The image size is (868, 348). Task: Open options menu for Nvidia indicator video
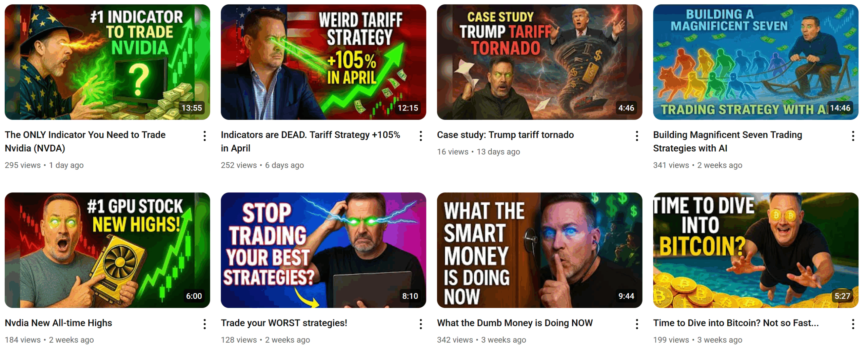(204, 136)
